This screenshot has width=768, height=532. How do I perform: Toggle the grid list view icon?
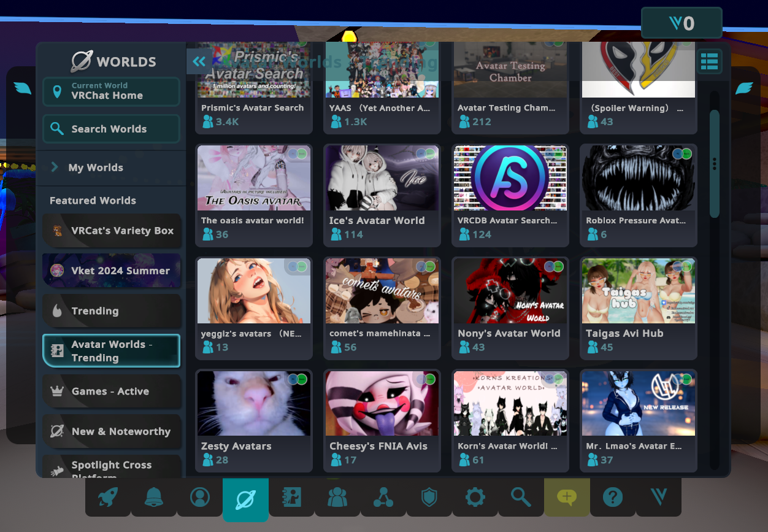pyautogui.click(x=709, y=61)
